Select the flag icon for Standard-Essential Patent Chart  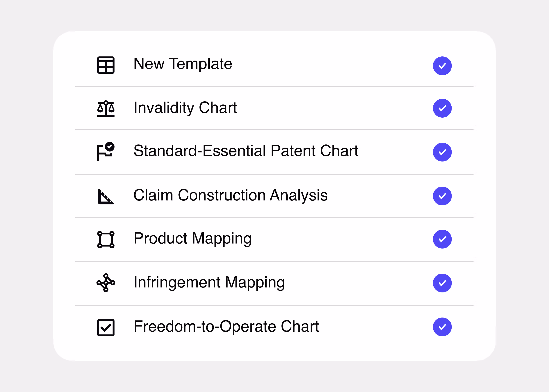tap(105, 152)
